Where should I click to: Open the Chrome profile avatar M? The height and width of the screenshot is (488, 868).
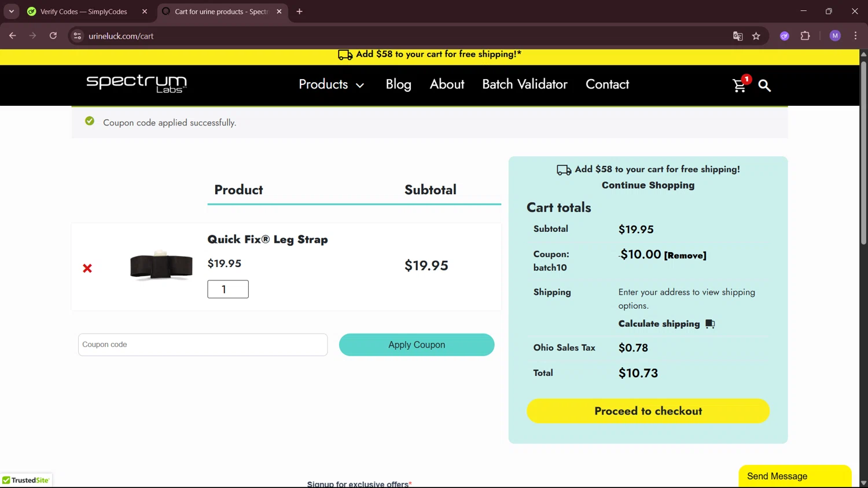tap(835, 36)
